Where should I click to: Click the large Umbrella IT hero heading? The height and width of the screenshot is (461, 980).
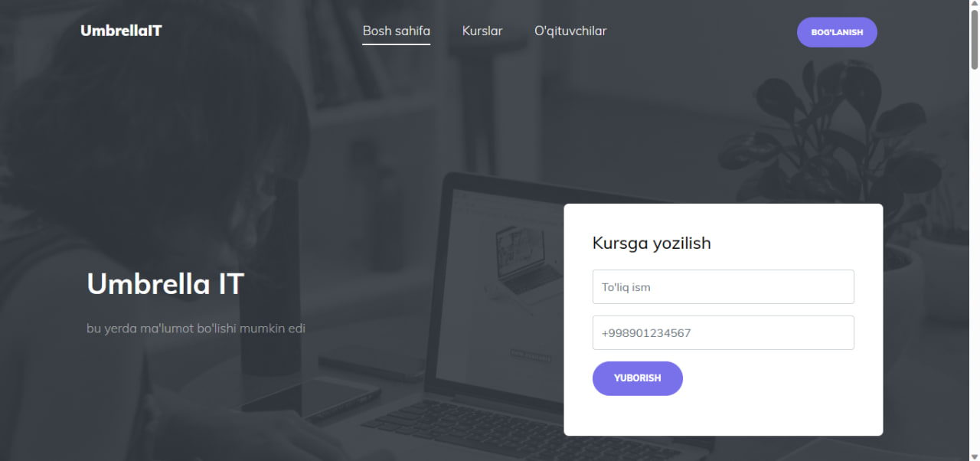click(x=165, y=284)
